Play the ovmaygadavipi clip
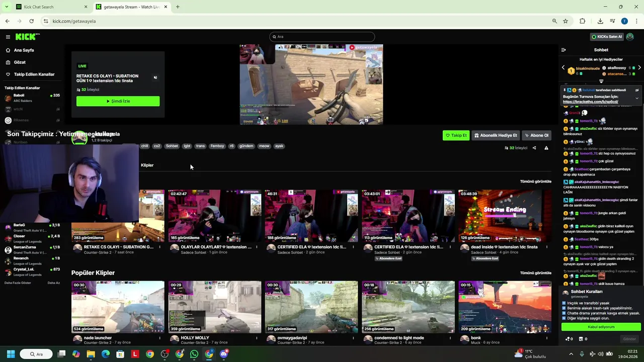644x362 pixels. coord(311,307)
